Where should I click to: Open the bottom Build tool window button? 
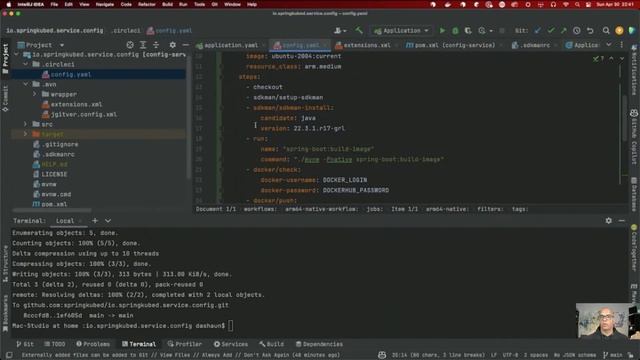pyautogui.click(x=271, y=344)
